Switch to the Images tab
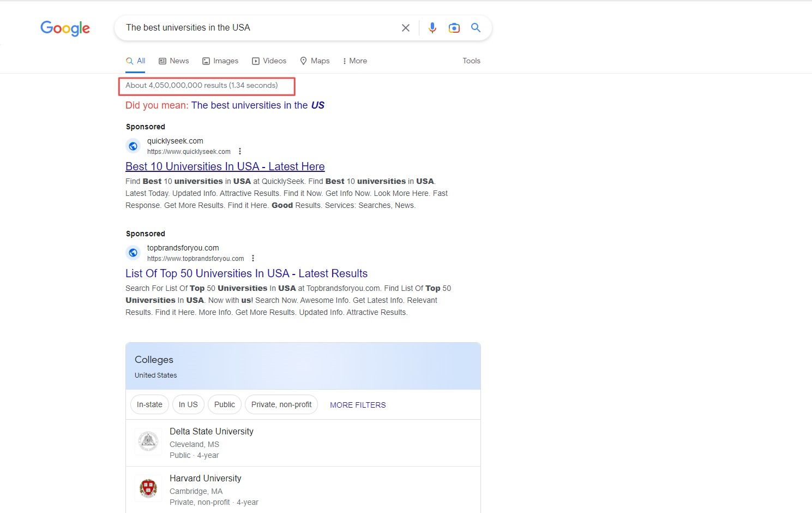This screenshot has height=513, width=812. click(220, 61)
